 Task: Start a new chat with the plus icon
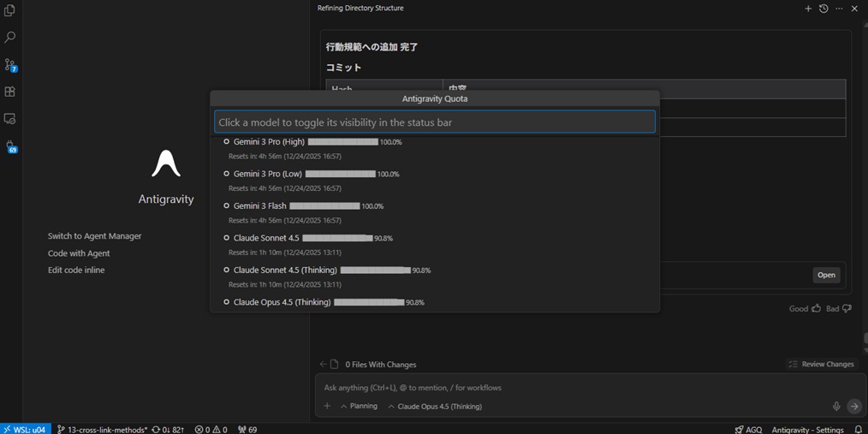click(808, 9)
